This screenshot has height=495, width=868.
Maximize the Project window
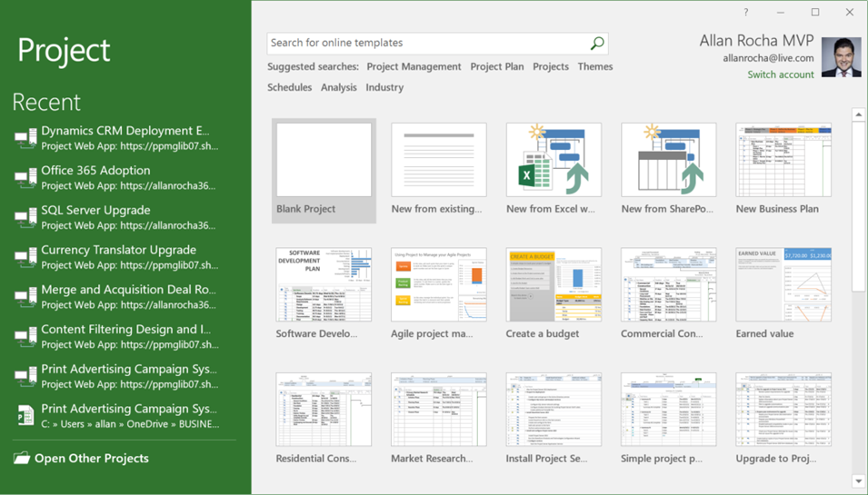815,12
